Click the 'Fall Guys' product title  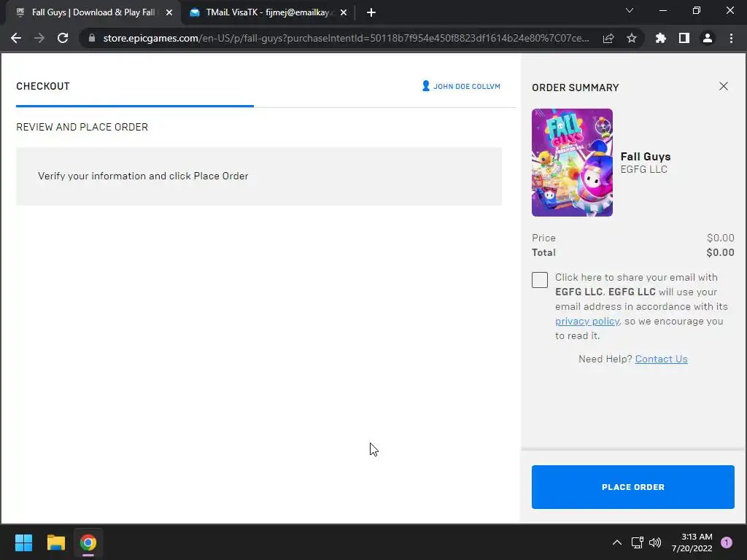[646, 157]
